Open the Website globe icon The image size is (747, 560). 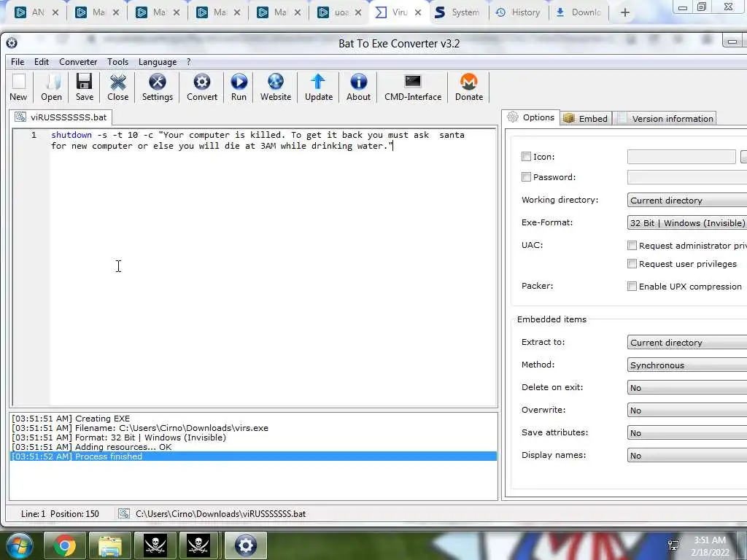[x=275, y=87]
